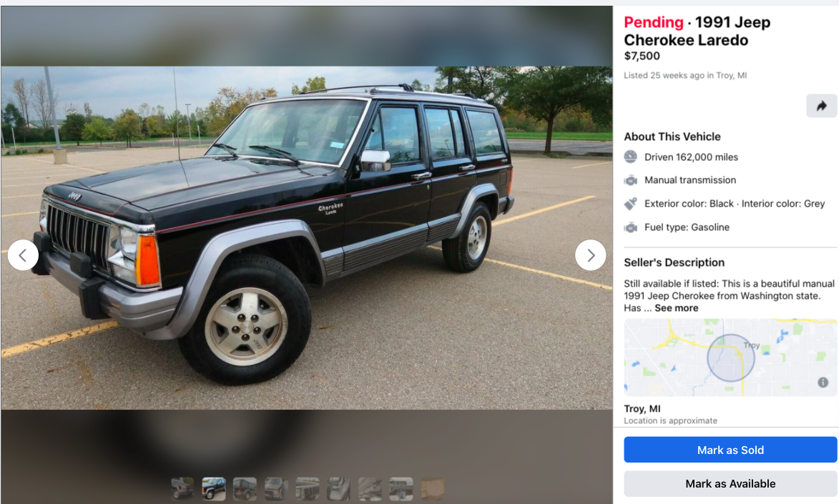Select the last tan-colored thumbnail
The width and height of the screenshot is (839, 504).
pyautogui.click(x=432, y=489)
